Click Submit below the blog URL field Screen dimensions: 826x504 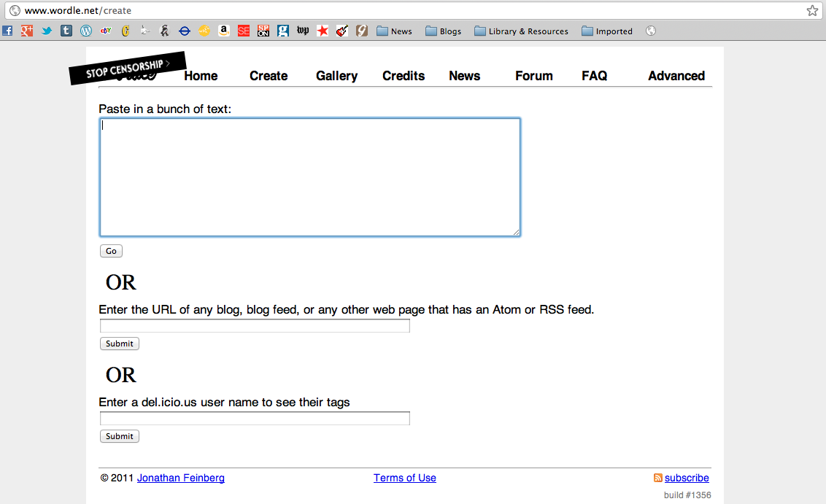[120, 344]
